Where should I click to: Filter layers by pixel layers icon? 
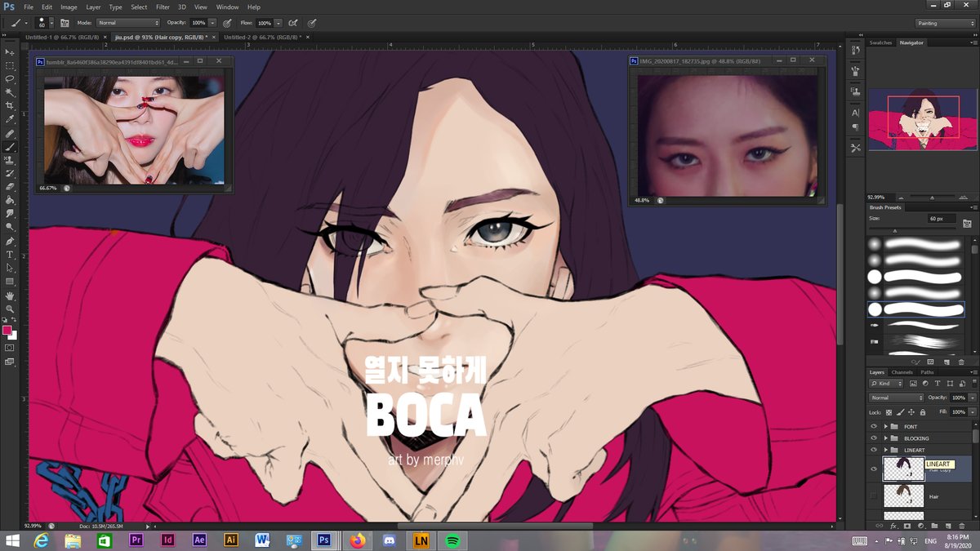[913, 383]
